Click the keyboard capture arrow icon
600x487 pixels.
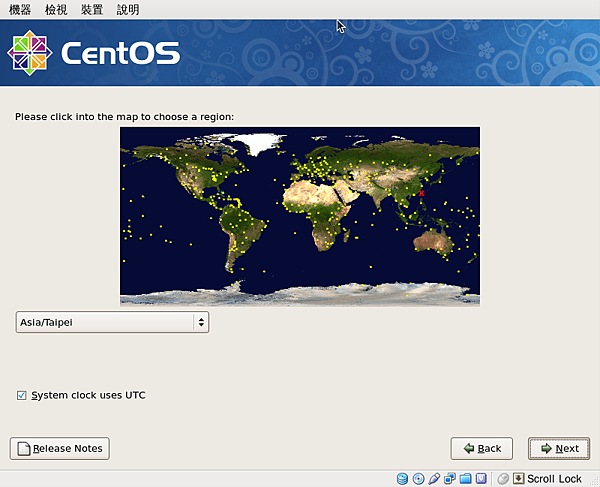[x=518, y=479]
